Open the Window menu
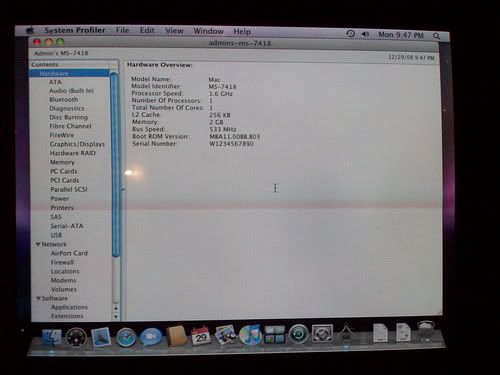This screenshot has width=500, height=375. click(x=208, y=31)
